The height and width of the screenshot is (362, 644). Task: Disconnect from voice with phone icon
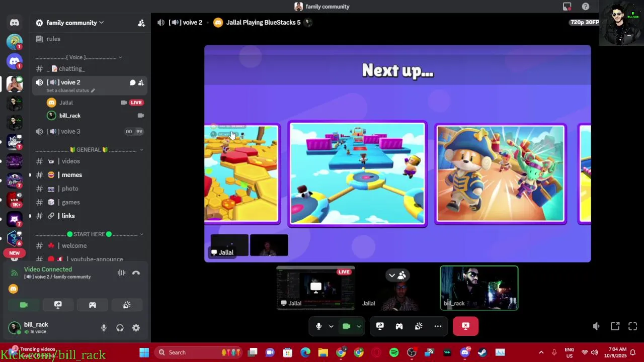click(x=136, y=273)
